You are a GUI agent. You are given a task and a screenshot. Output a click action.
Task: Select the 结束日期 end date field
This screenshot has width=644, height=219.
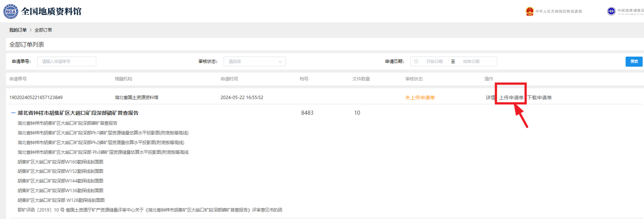pos(471,61)
